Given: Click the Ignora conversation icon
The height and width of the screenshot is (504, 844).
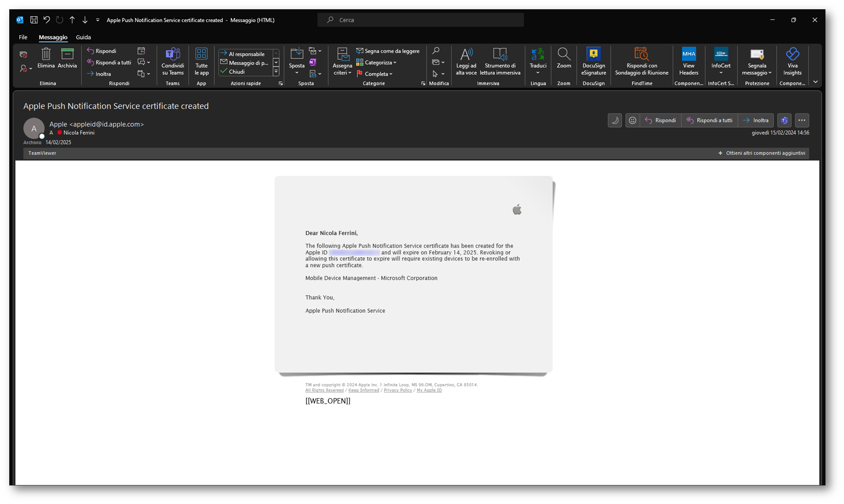Looking at the screenshot, I should tap(23, 55).
